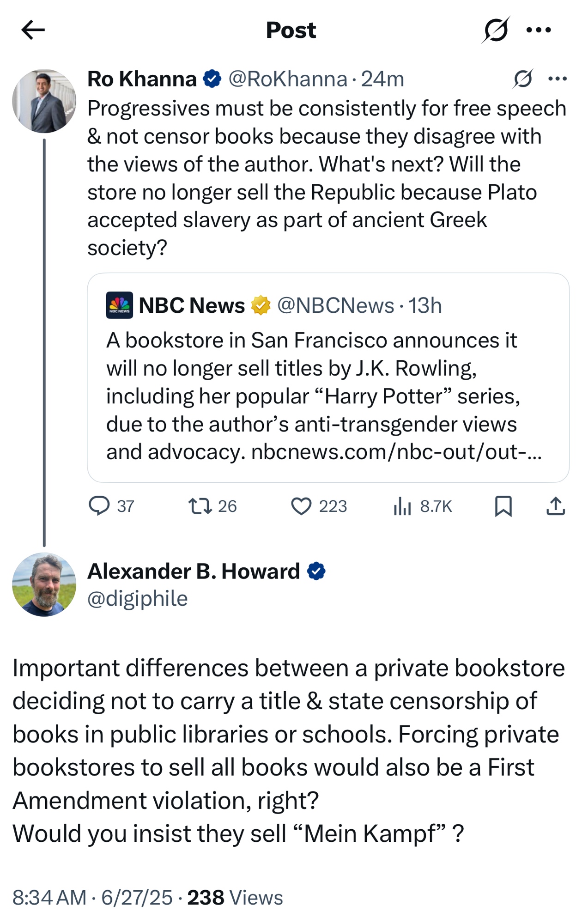The width and height of the screenshot is (582, 924).
Task: Open more options on Ro Khanna's post
Action: pos(557,79)
